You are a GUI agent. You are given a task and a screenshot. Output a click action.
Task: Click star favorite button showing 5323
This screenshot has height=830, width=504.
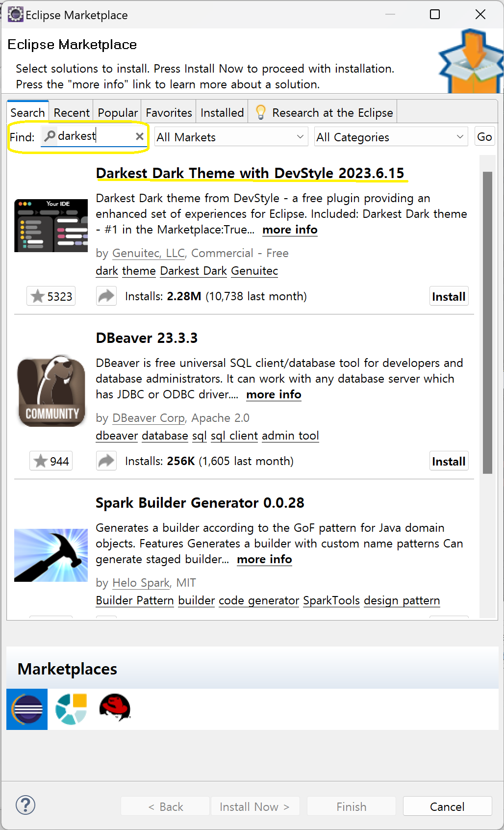coord(51,296)
